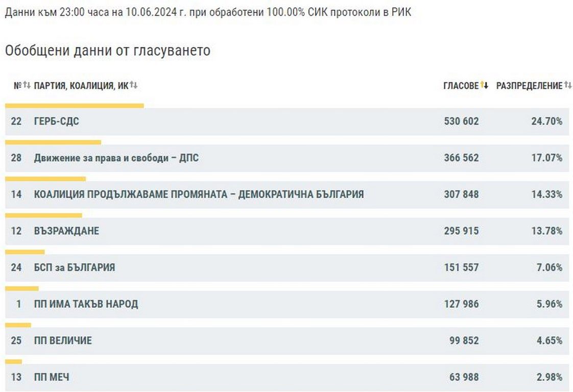The height and width of the screenshot is (392, 573).
Task: Click the ПАРТИЯ, КОАЛИЦИЯ, ИК header label
Action: (x=81, y=86)
